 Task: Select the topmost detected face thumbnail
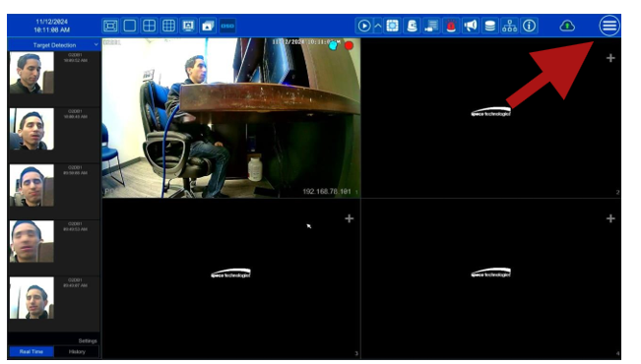coord(32,73)
